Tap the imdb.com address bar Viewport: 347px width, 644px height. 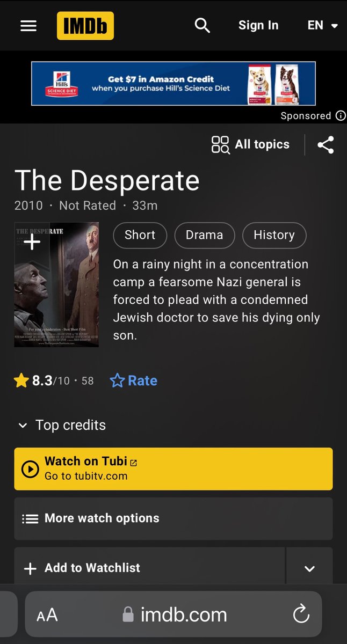click(x=173, y=614)
